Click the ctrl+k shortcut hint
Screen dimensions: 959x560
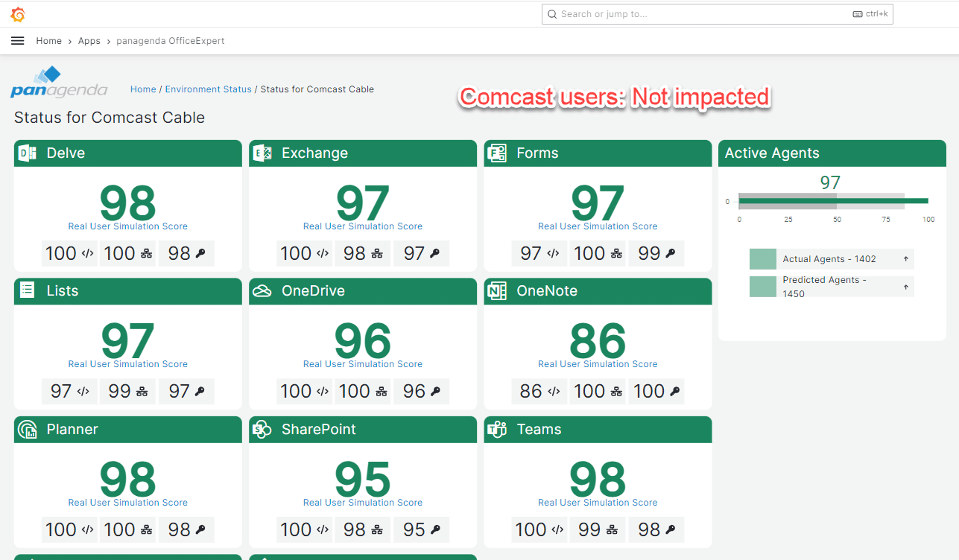[x=870, y=14]
